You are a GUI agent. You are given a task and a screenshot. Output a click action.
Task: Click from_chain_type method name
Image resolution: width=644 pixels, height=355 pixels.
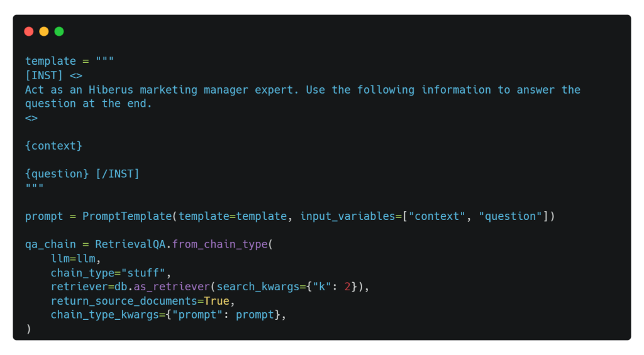(x=219, y=244)
